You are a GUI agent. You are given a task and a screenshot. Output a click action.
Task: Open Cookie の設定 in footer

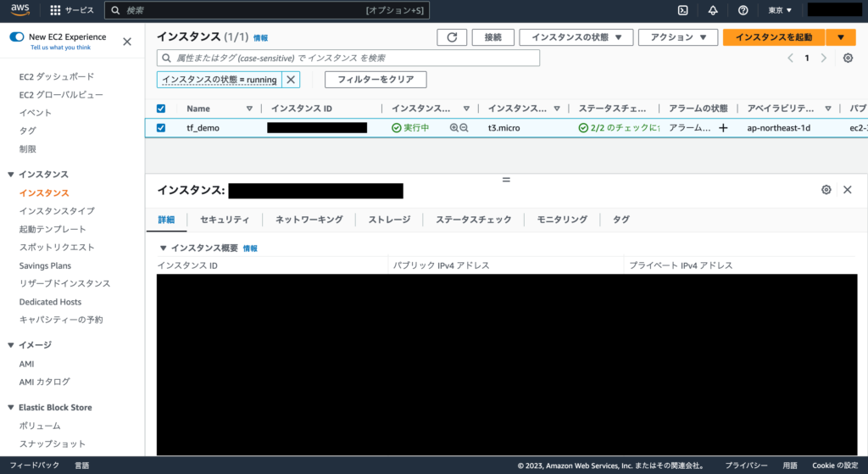[x=835, y=466]
